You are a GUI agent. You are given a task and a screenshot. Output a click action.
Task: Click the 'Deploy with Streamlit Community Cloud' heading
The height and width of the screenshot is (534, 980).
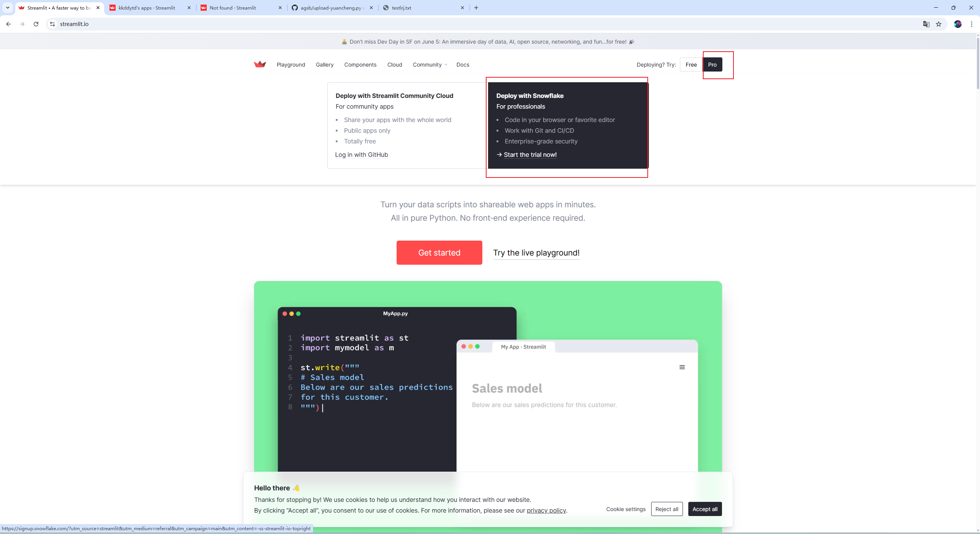click(x=394, y=96)
